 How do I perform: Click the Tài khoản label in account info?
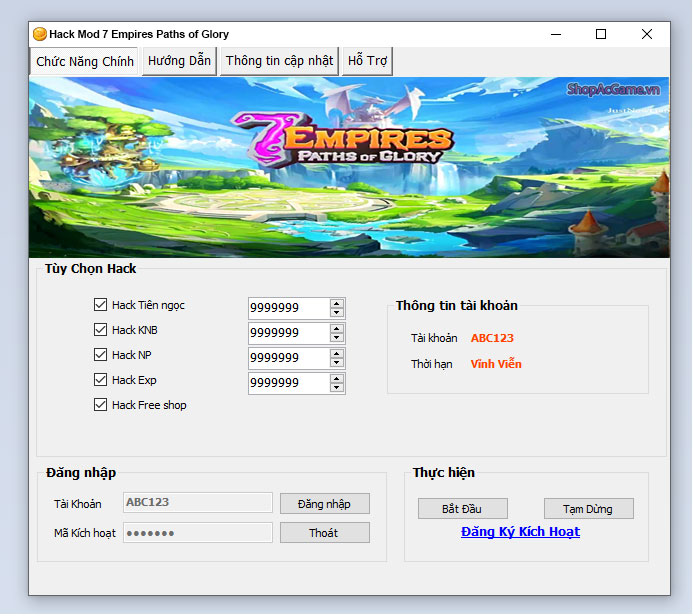[434, 338]
